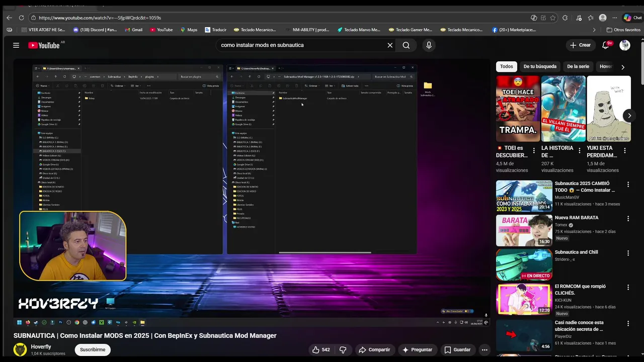Select the Todos filter chip

pyautogui.click(x=507, y=66)
